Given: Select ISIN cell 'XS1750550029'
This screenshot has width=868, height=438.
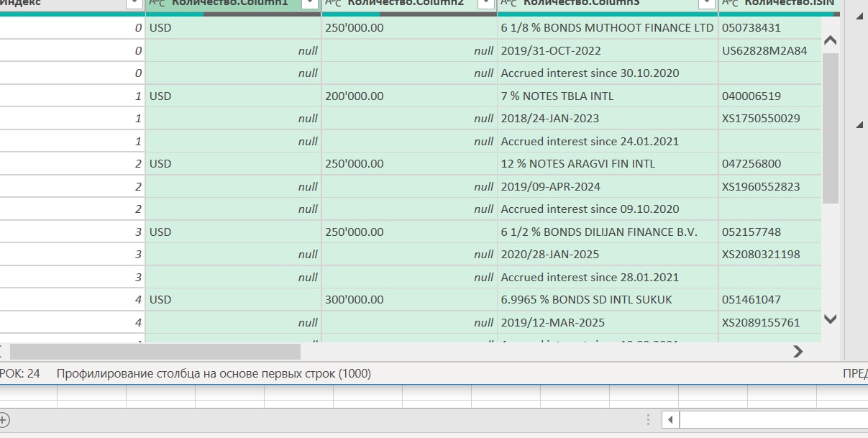Looking at the screenshot, I should 769,119.
